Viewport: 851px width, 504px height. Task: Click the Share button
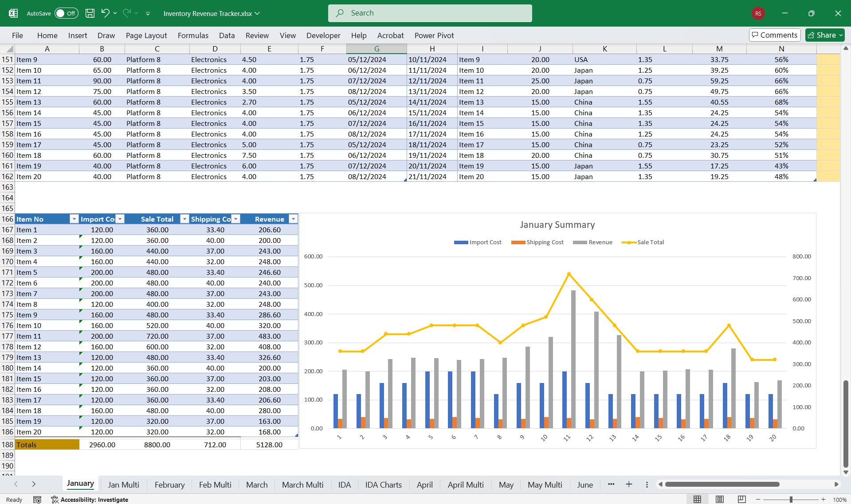coord(824,35)
